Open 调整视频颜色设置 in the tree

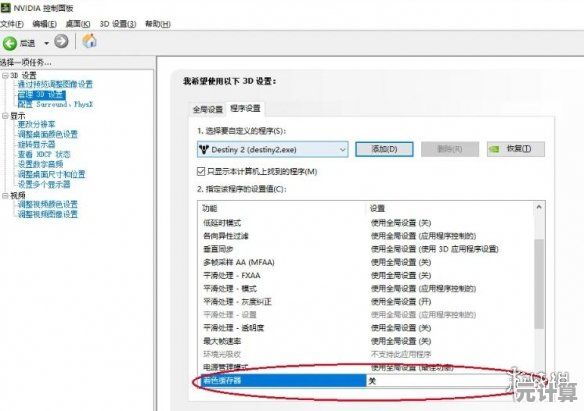coord(48,204)
